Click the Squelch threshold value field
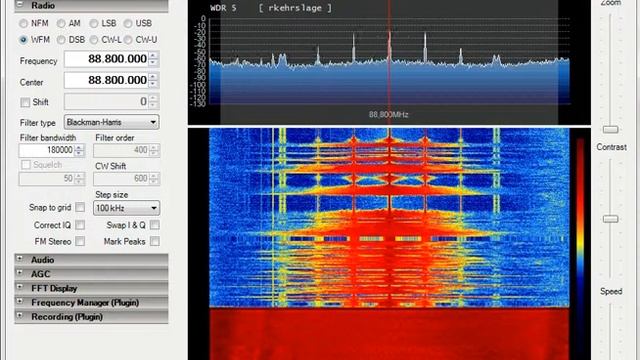 click(x=47, y=178)
